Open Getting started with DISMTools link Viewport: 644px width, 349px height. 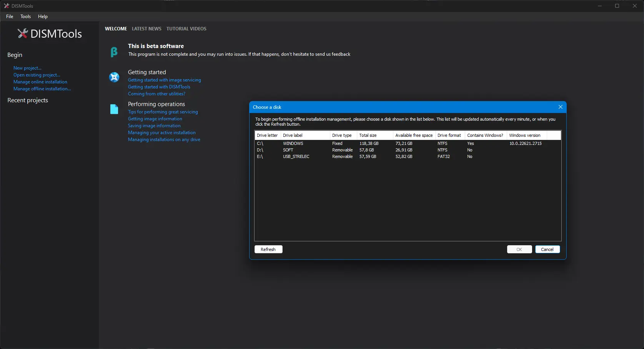coord(159,87)
